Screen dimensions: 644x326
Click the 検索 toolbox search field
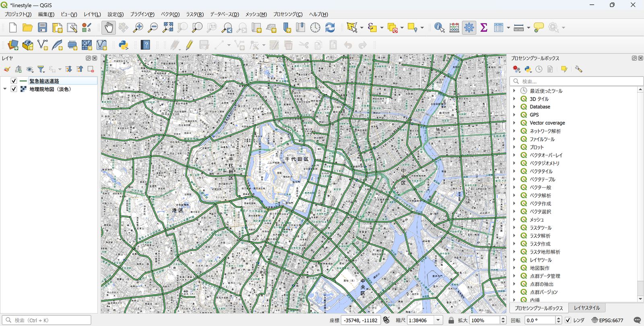pyautogui.click(x=576, y=81)
